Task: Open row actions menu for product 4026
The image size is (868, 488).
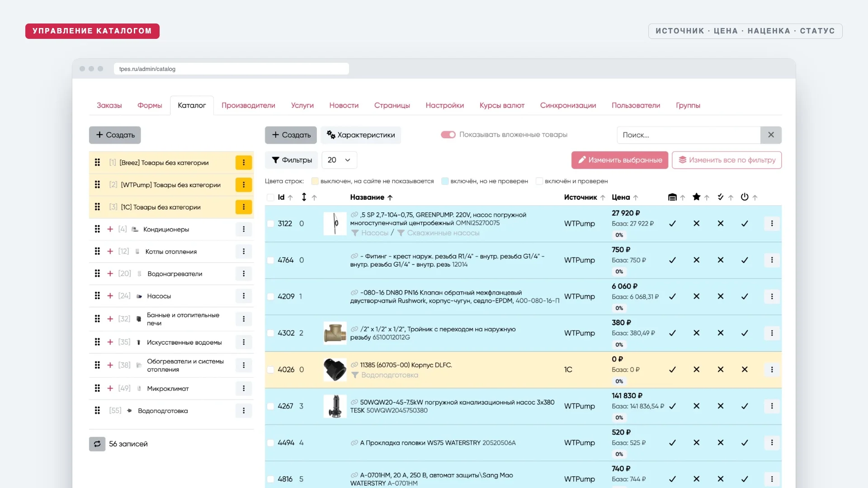Action: pos(772,370)
